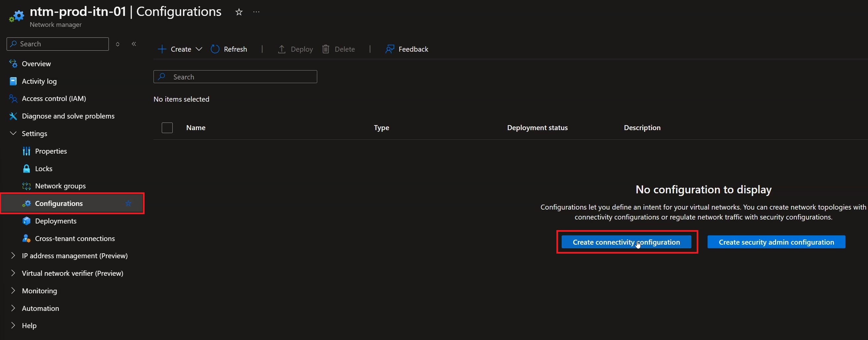Viewport: 868px width, 340px height.
Task: Click the Delete trash can icon
Action: tap(325, 49)
